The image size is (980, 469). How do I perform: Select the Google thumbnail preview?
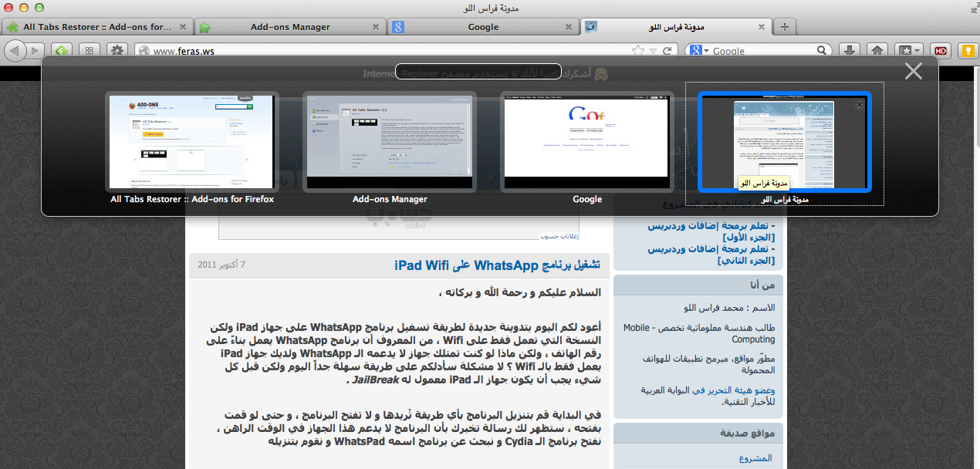pos(587,142)
